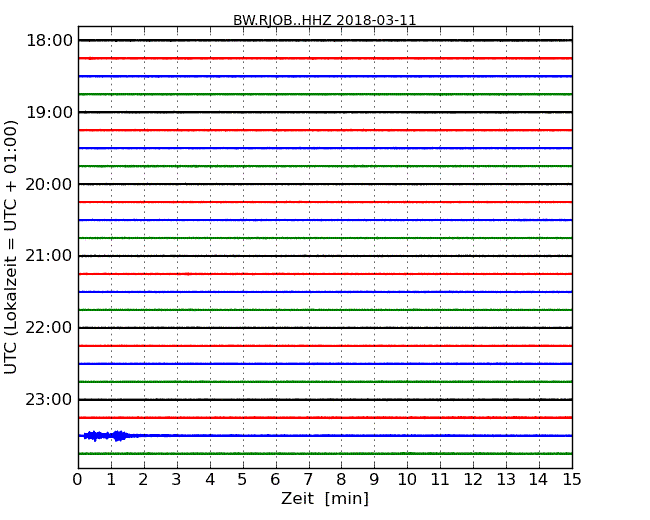Click the x-axis tick label 12

(x=473, y=480)
